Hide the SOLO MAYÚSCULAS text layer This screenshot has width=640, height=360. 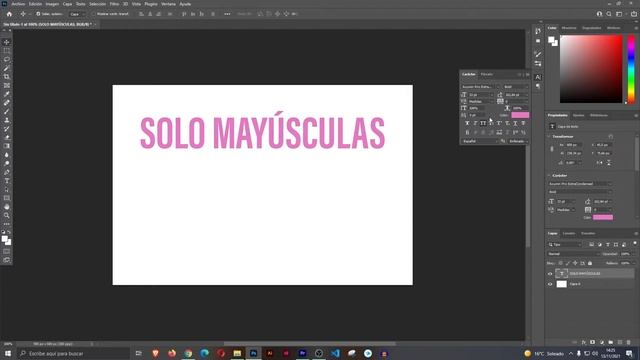550,274
